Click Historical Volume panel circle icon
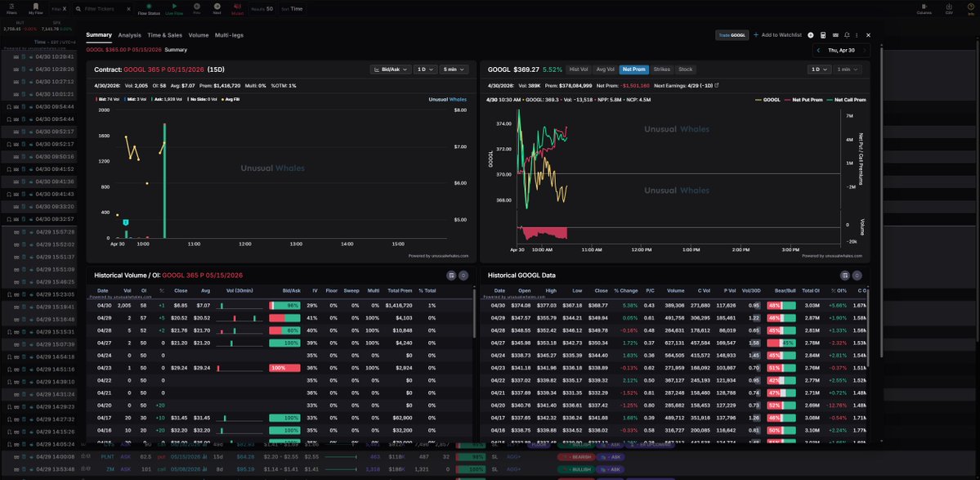980x480 pixels. pos(463,275)
